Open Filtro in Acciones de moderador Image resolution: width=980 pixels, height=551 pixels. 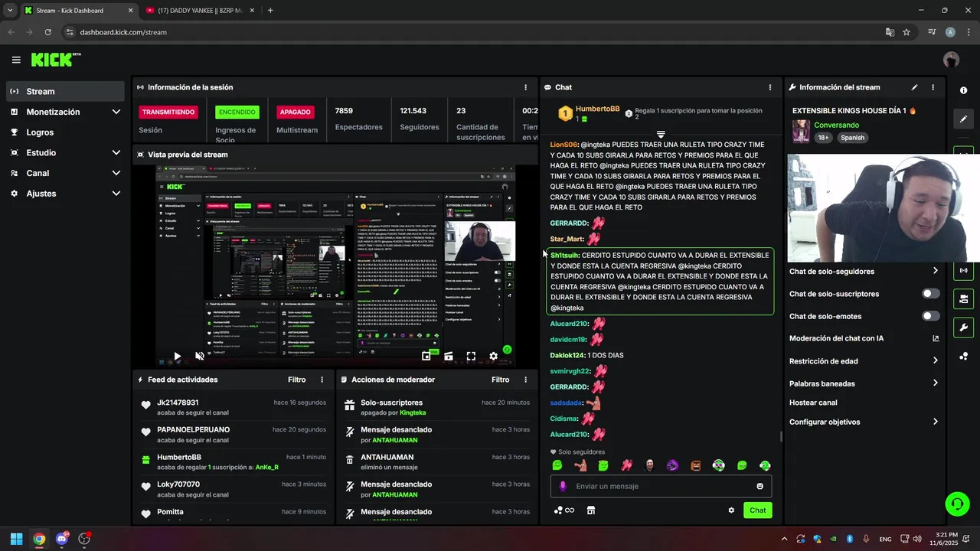click(500, 380)
